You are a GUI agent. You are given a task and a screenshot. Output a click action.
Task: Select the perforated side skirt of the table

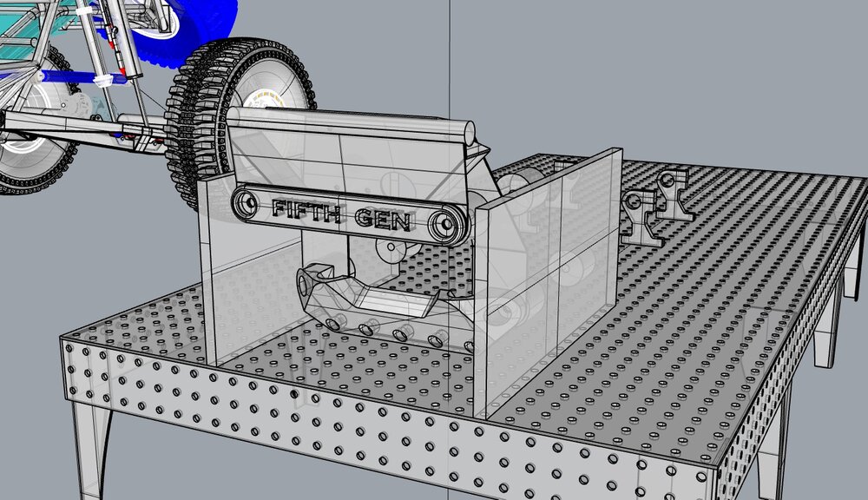click(260, 391)
